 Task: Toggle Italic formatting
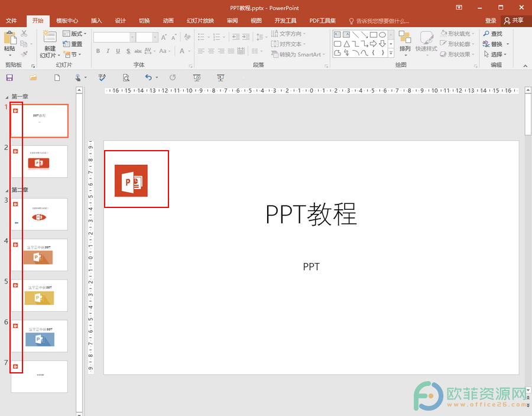coord(108,51)
